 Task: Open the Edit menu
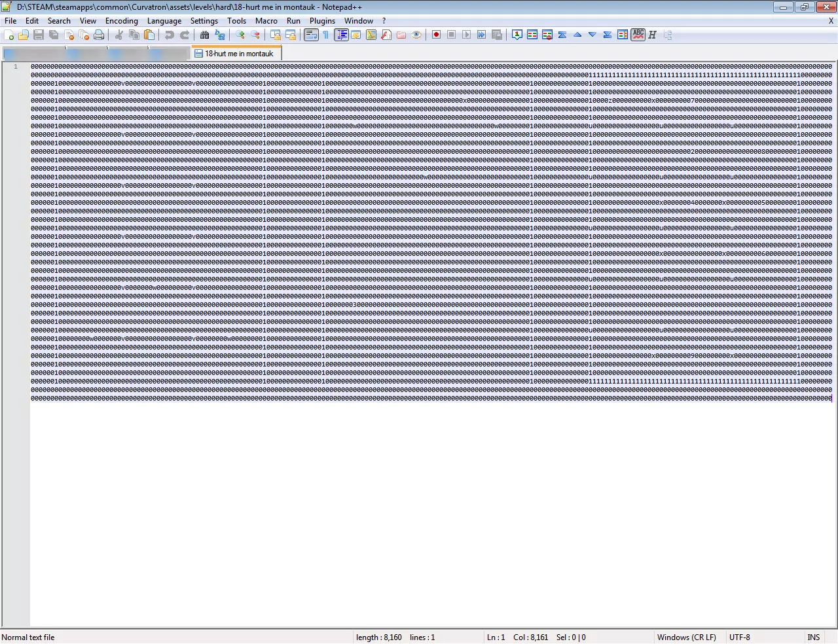pos(32,21)
